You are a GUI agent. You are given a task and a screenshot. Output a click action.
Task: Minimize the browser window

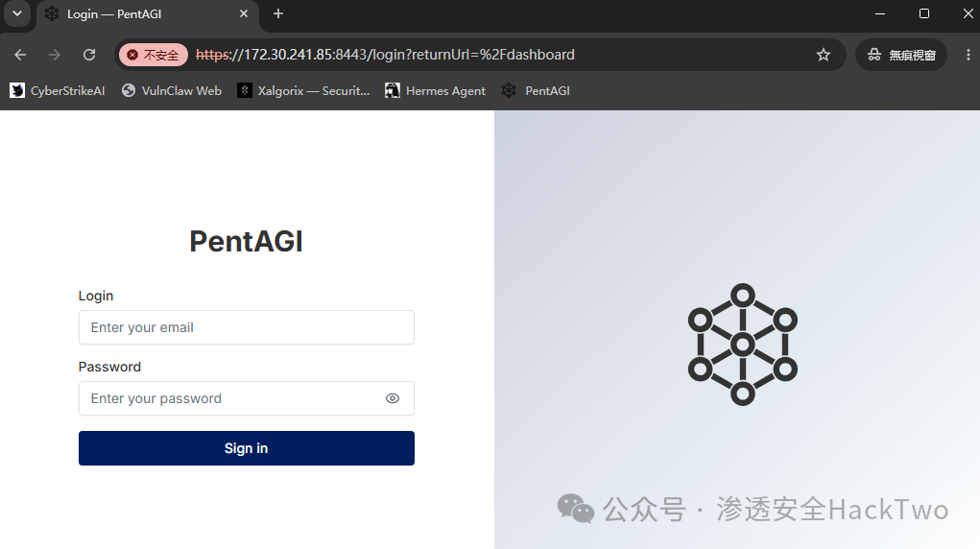pyautogui.click(x=880, y=13)
